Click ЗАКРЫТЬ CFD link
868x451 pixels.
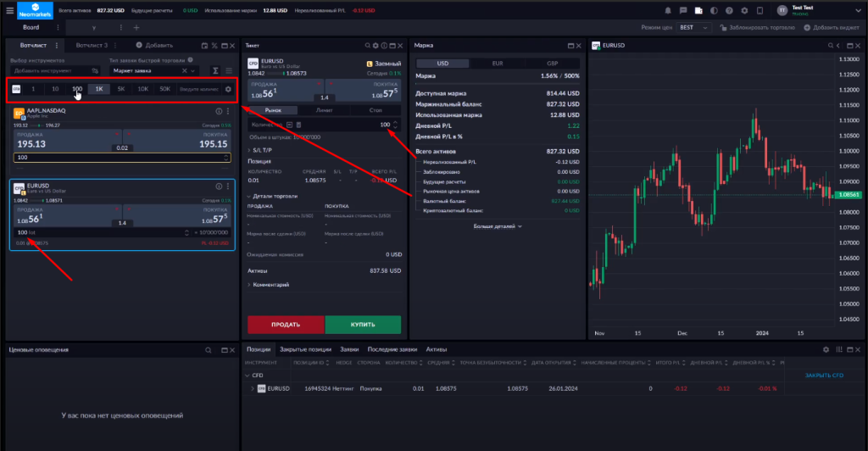[x=824, y=376]
